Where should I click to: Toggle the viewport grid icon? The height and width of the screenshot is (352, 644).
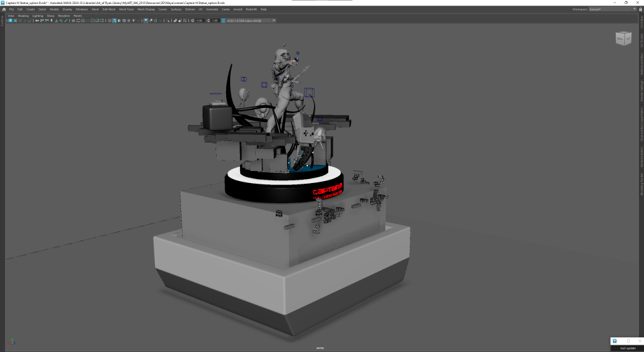tap(73, 21)
